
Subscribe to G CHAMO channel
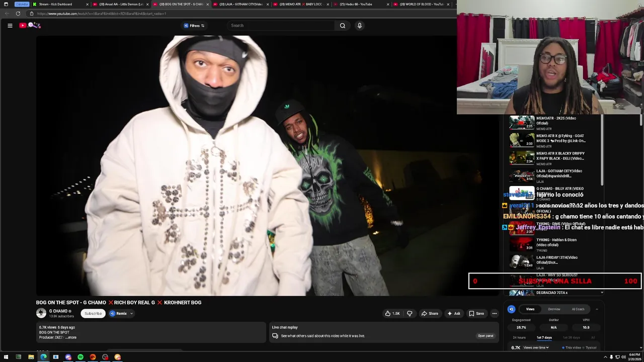click(x=93, y=314)
